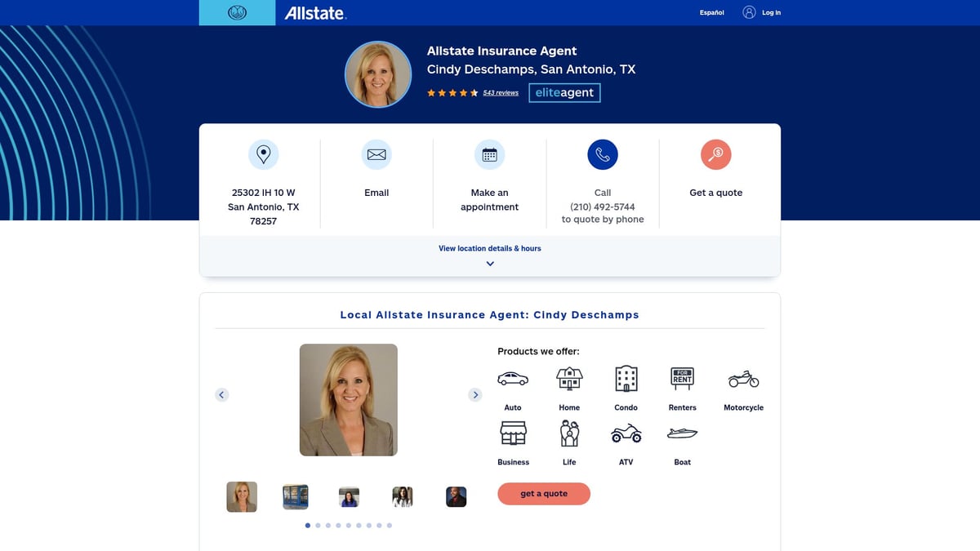The height and width of the screenshot is (551, 980).
Task: Click the Email envelope icon
Action: coord(376,153)
